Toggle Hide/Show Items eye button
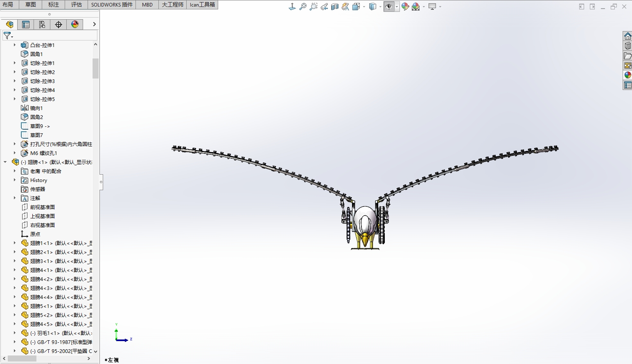 [x=389, y=7]
